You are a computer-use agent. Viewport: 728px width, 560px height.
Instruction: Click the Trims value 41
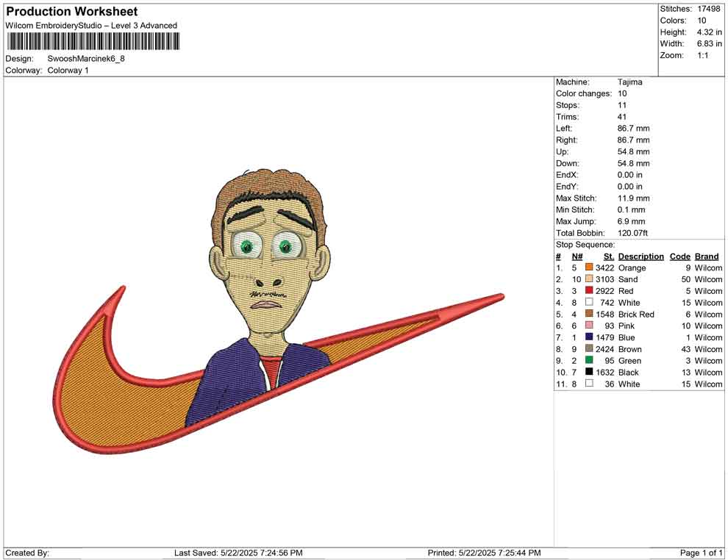[621, 117]
